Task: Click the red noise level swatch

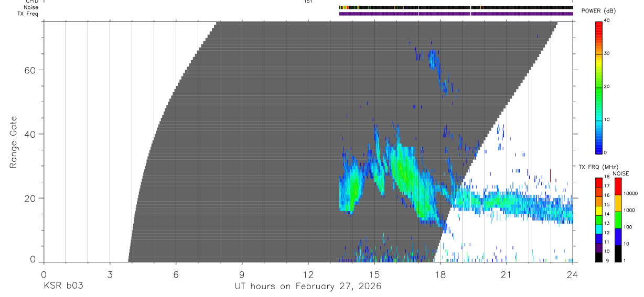Action: click(x=618, y=186)
